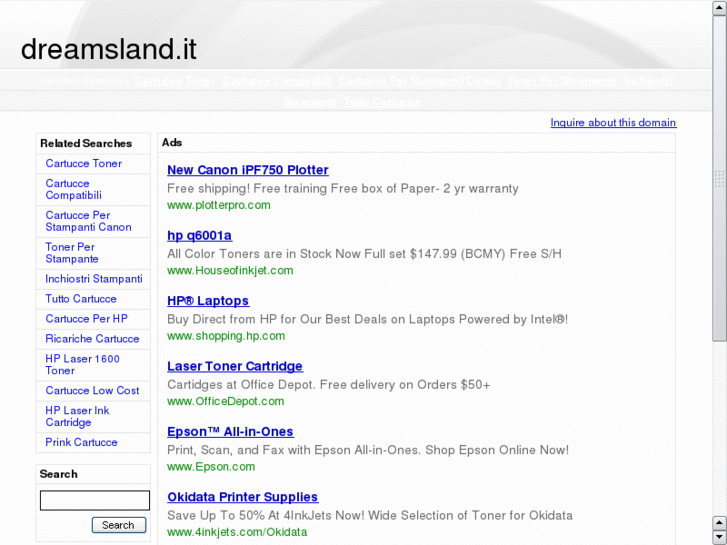Open the 'HP® Laptops' ad link
Image resolution: width=727 pixels, height=545 pixels.
pyautogui.click(x=208, y=301)
